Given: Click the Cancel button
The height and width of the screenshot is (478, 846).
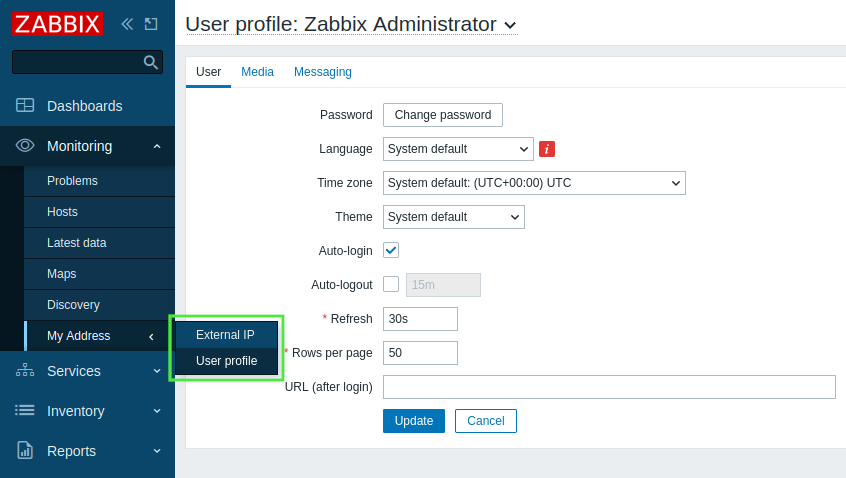Looking at the screenshot, I should [486, 421].
